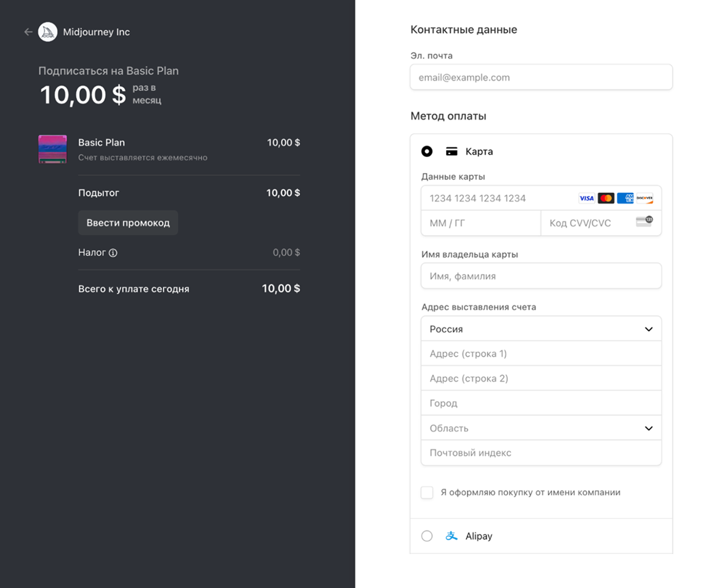
Task: Click the Адрес выставления счета label
Action: (479, 307)
